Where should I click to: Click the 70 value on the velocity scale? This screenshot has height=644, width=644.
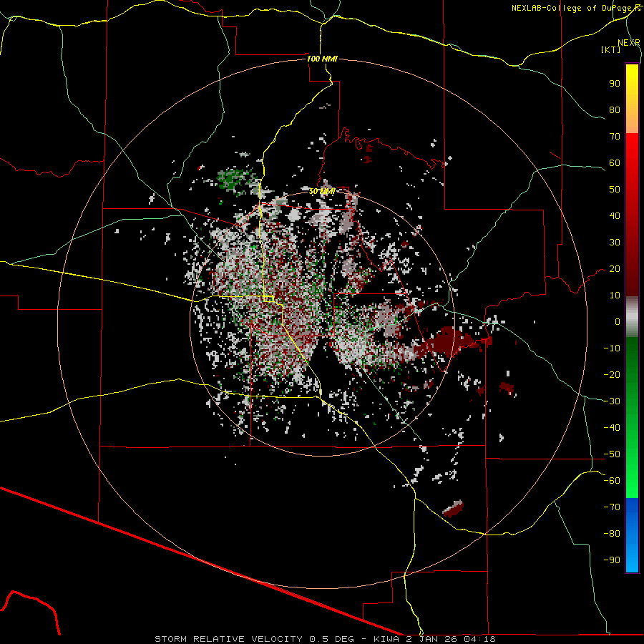point(615,137)
